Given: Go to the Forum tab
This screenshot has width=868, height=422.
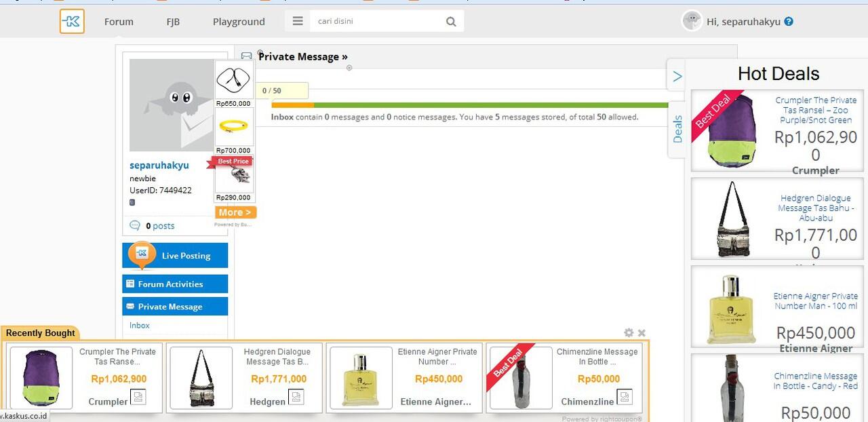Looking at the screenshot, I should (x=119, y=22).
